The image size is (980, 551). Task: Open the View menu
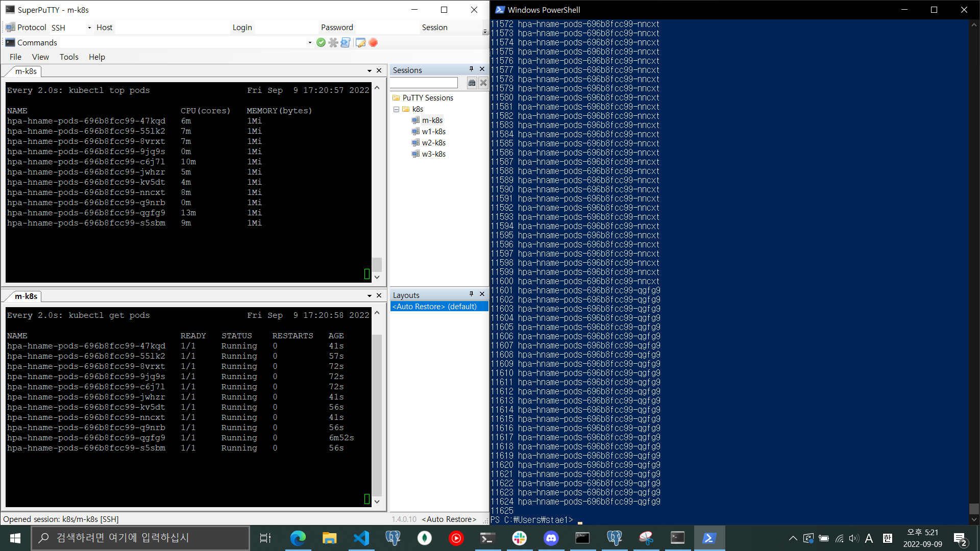click(40, 57)
